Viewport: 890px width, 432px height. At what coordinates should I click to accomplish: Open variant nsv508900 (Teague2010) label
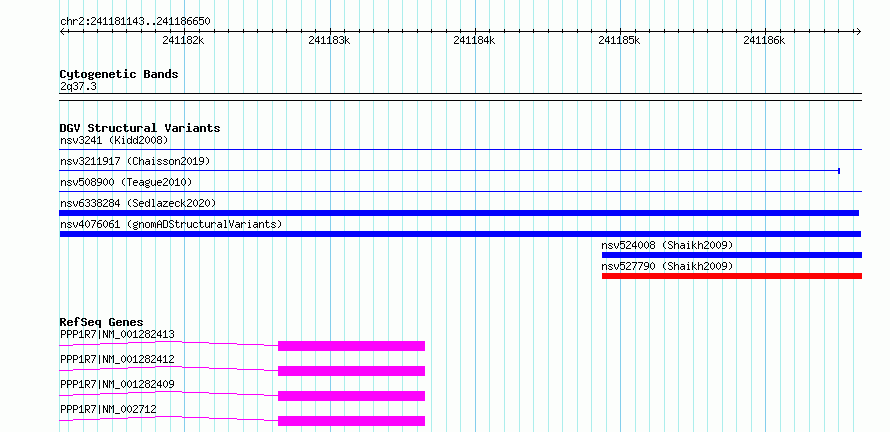click(x=126, y=182)
